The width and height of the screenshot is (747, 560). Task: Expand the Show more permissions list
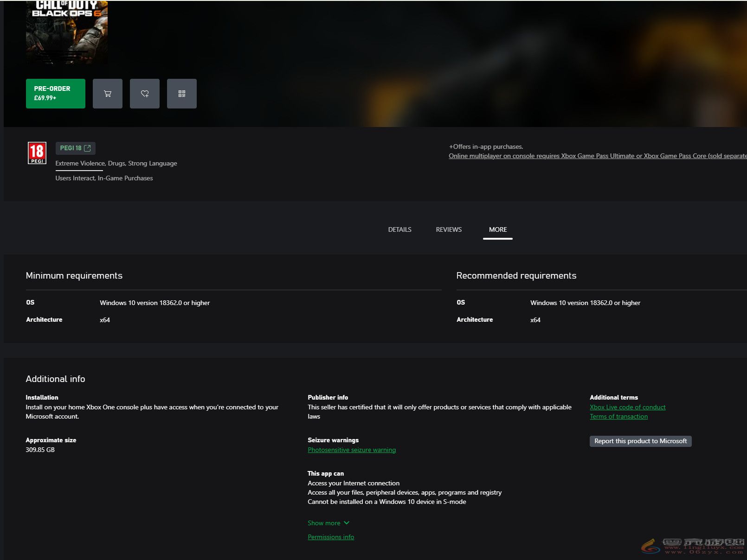click(328, 523)
